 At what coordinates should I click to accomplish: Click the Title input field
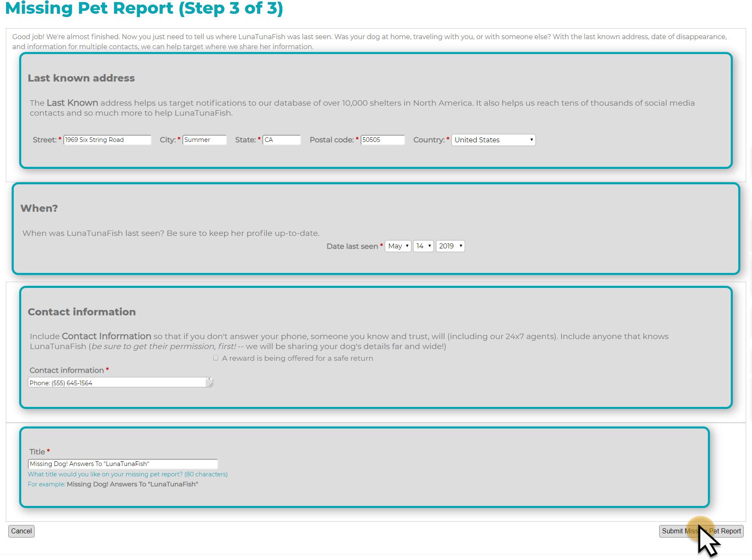coord(122,464)
